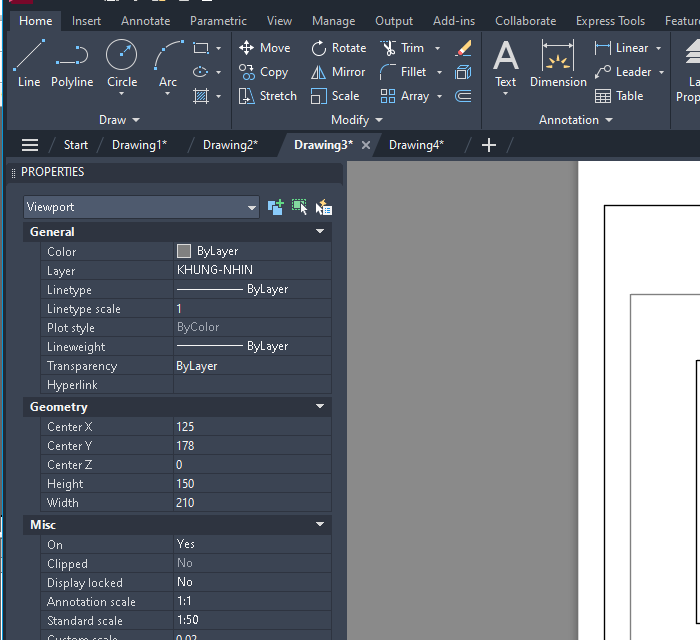700x640 pixels.
Task: Edit the Height value 150
Action: 252,484
